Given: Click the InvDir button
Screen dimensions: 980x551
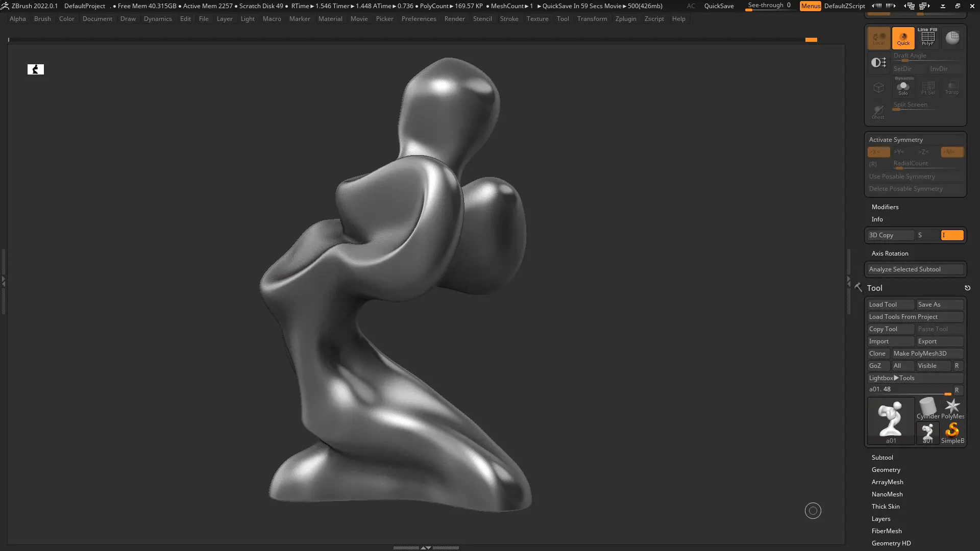Looking at the screenshot, I should tap(946, 69).
